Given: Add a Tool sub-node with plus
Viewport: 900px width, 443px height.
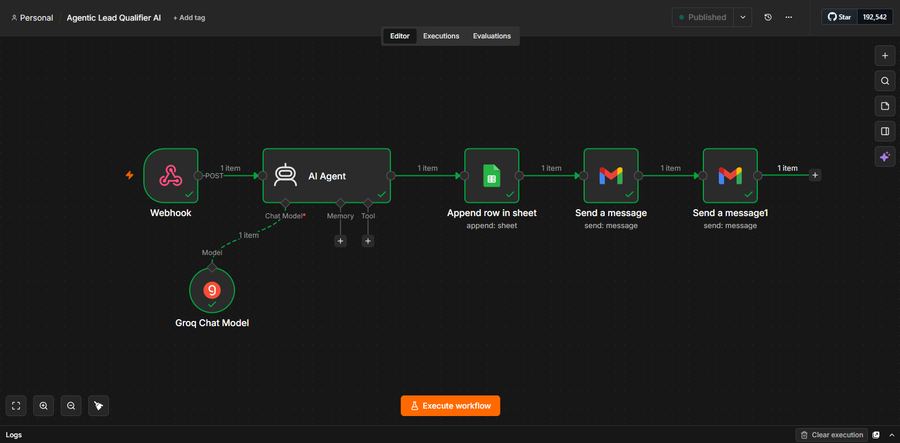Looking at the screenshot, I should pos(368,241).
